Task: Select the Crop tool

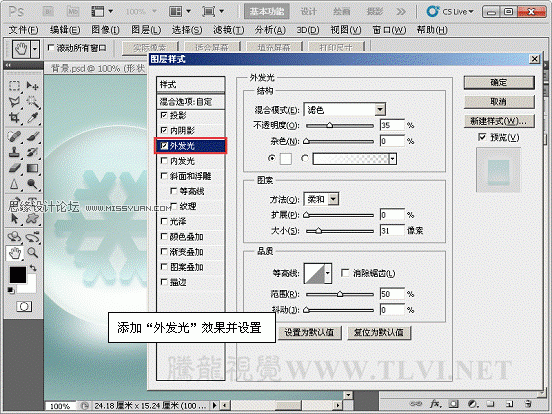Action: (x=14, y=118)
